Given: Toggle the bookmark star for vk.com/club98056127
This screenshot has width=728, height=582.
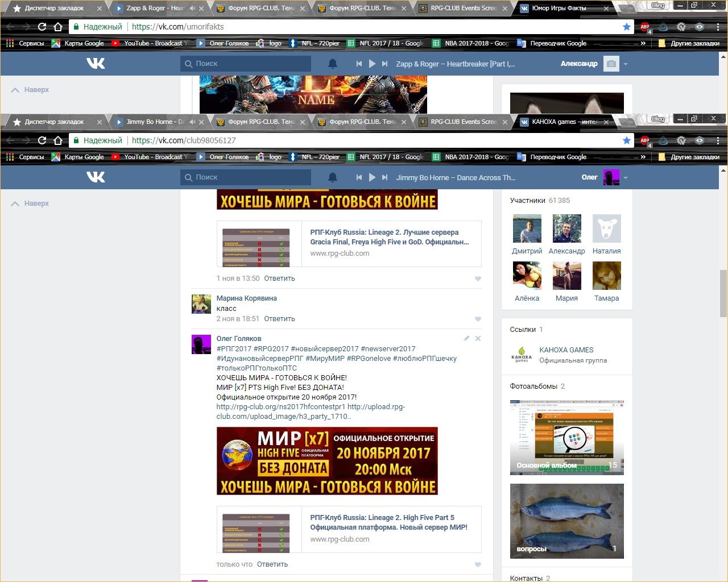Looking at the screenshot, I should (626, 140).
